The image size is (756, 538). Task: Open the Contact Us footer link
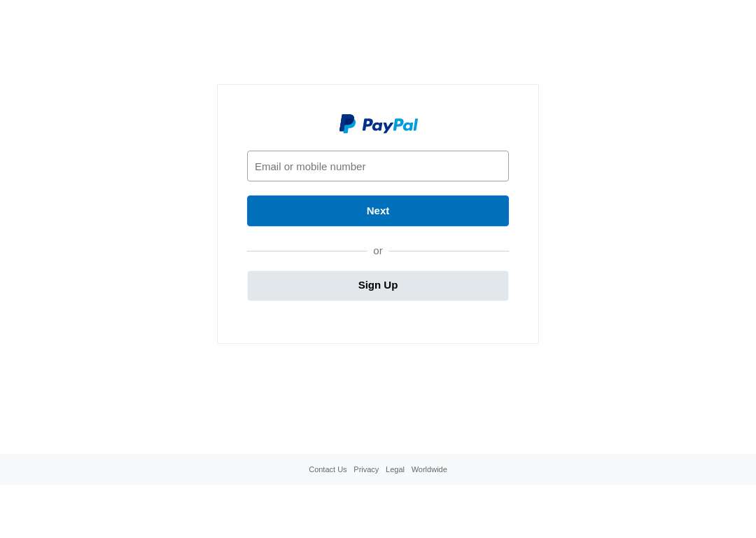[x=328, y=469]
